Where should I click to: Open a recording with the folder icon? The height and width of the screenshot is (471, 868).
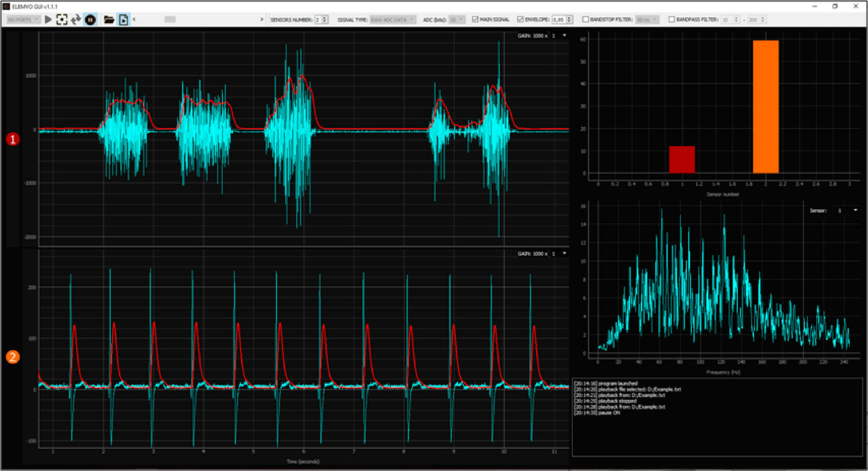(109, 20)
